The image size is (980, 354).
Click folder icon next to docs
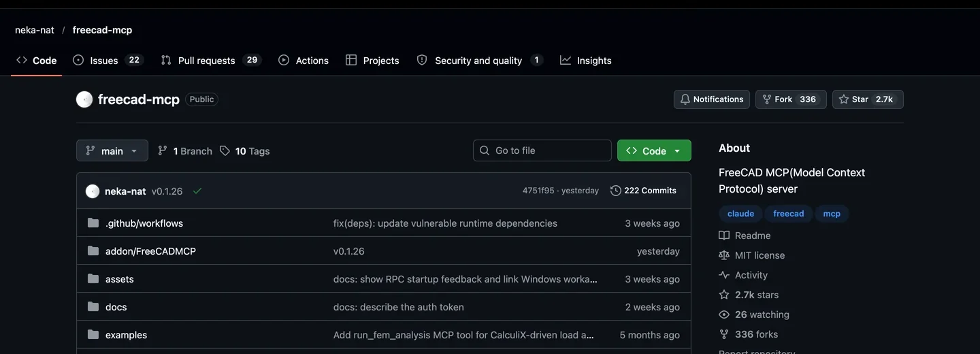tap(93, 307)
